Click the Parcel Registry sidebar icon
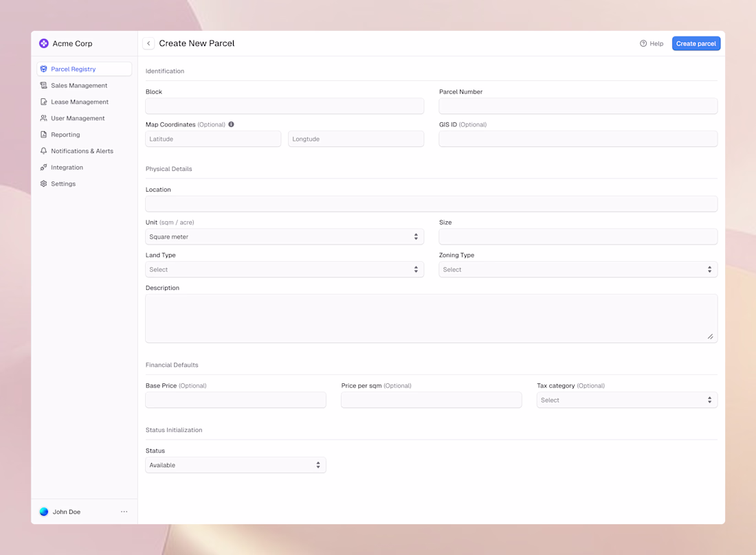Image resolution: width=756 pixels, height=555 pixels. point(44,69)
